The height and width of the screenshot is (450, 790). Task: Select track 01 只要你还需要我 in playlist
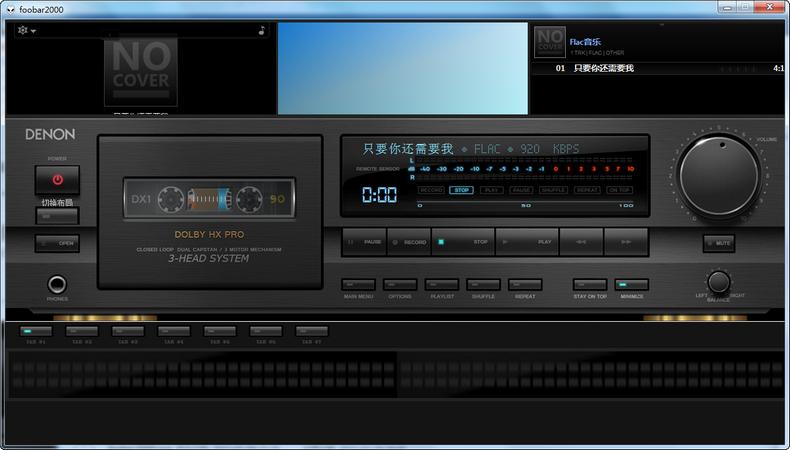[658, 69]
